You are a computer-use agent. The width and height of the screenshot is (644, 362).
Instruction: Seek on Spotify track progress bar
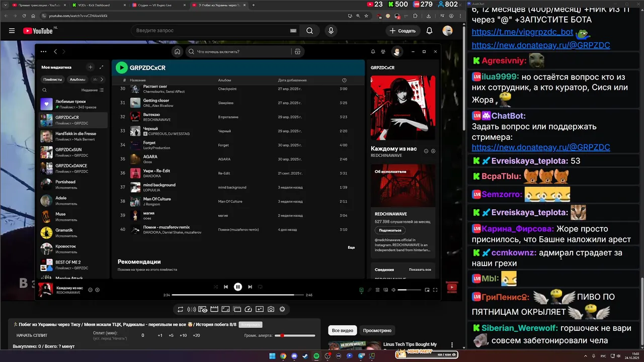tap(237, 295)
